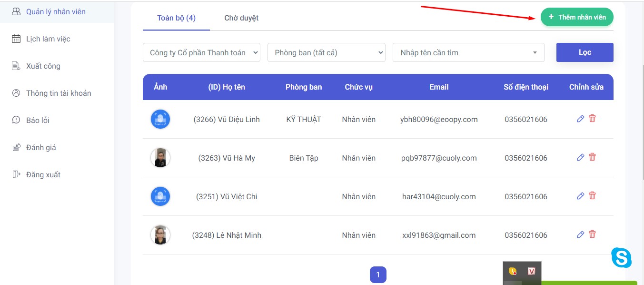Open the Nhập tên cần tìm combo box
This screenshot has width=644, height=285.
(x=468, y=53)
